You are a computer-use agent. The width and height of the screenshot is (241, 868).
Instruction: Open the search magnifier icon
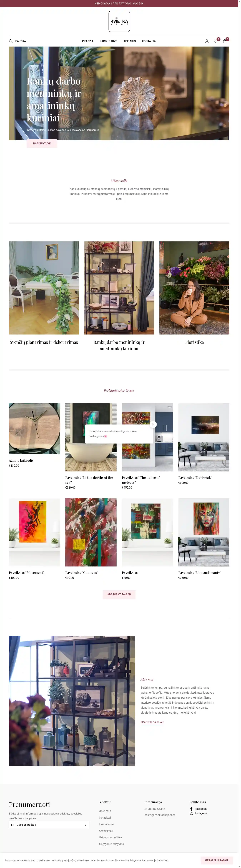click(x=11, y=41)
